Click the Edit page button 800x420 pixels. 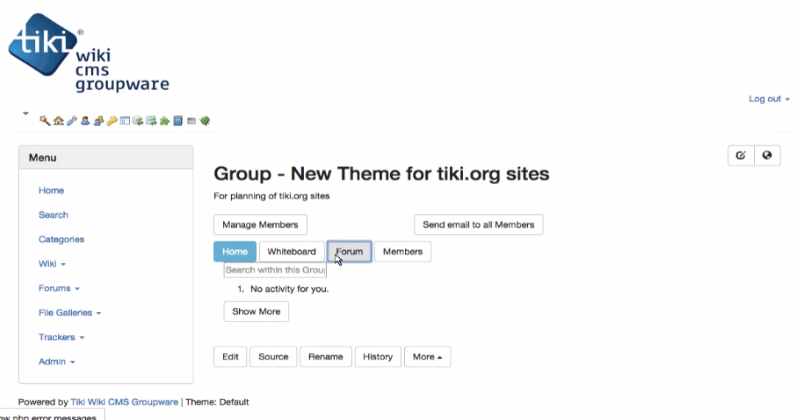[x=230, y=357]
